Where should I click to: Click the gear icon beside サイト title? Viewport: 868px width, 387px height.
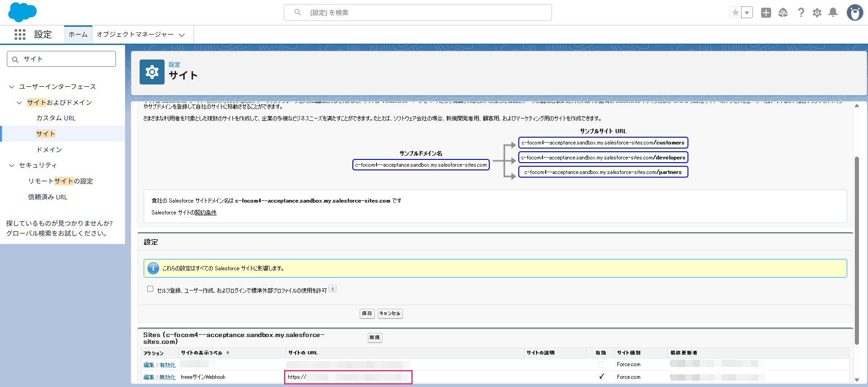[152, 72]
